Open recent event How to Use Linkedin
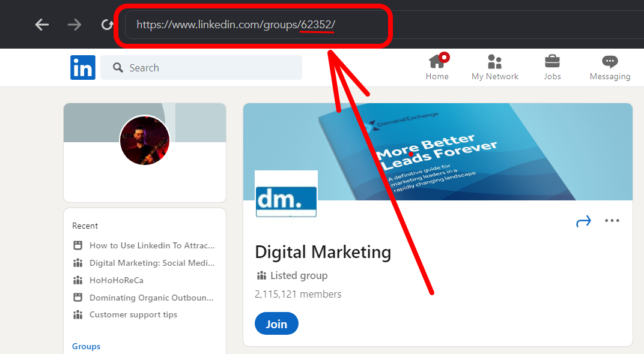The width and height of the screenshot is (644, 354). tap(151, 245)
